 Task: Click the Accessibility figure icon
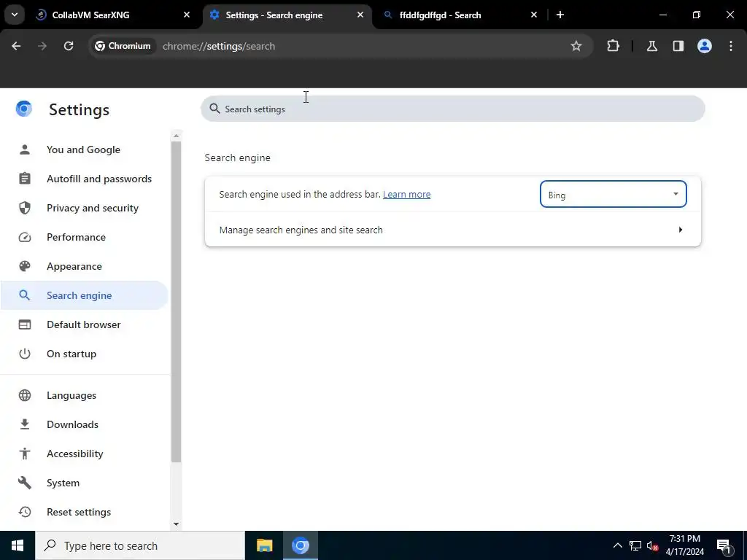[25, 454]
